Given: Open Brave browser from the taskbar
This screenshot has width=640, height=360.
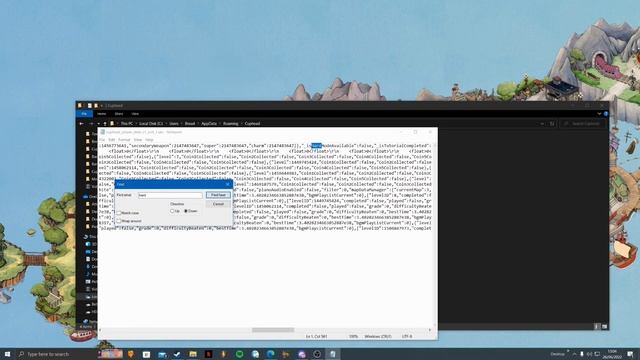Looking at the screenshot, I should click(x=131, y=354).
